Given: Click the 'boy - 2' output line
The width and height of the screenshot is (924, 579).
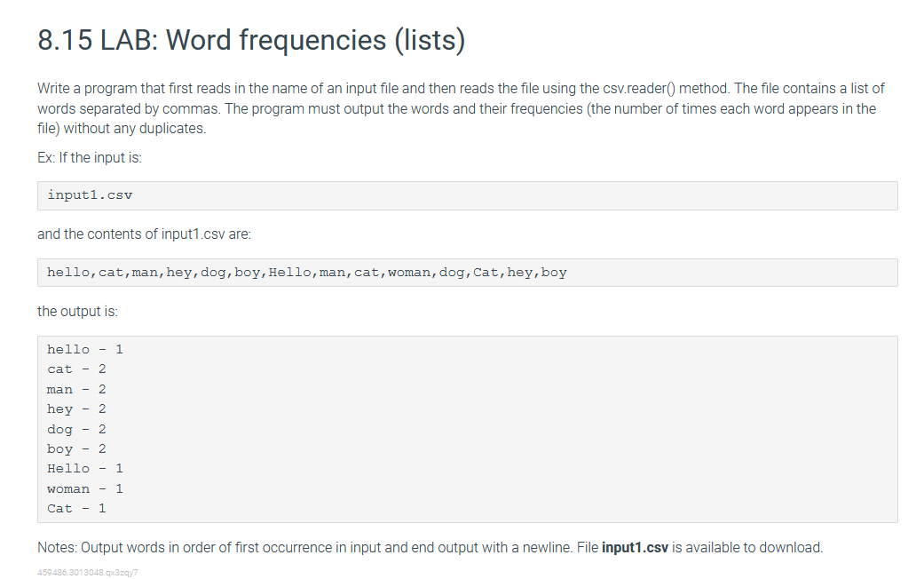Looking at the screenshot, I should coord(76,449).
